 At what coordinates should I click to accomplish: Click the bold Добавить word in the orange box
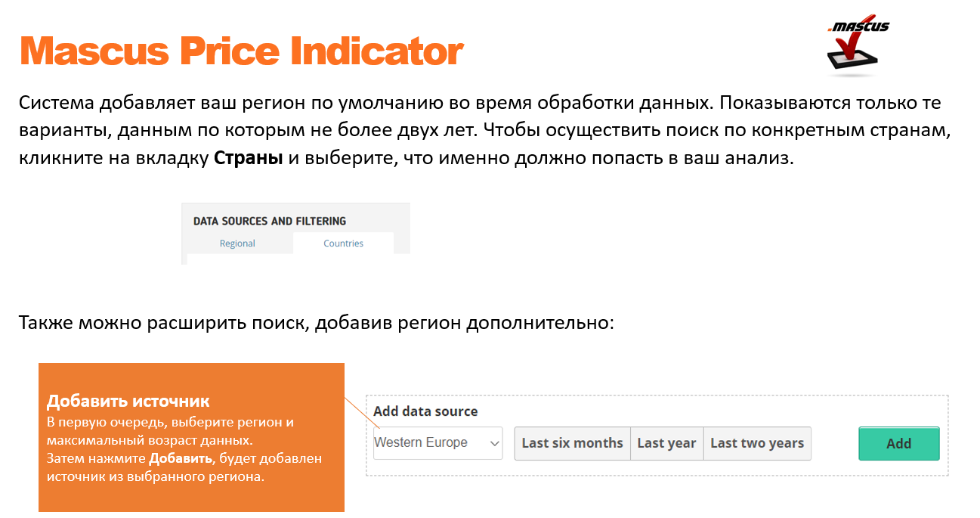pos(181,459)
